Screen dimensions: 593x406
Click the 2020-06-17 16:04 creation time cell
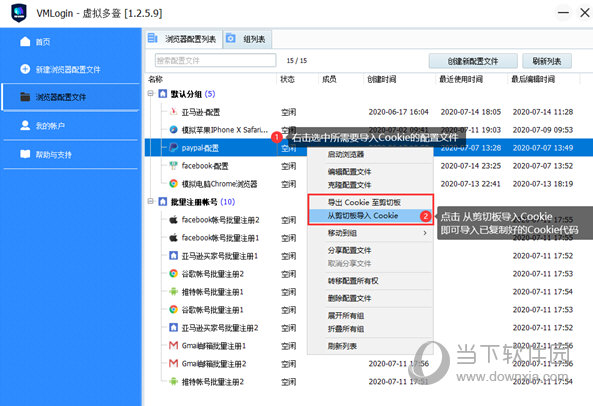399,112
